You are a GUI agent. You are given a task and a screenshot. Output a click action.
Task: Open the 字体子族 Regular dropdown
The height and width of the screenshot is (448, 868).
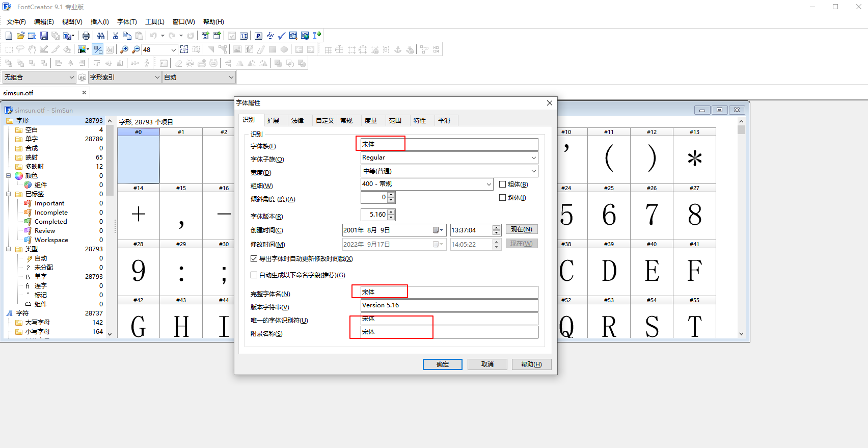[x=449, y=158]
